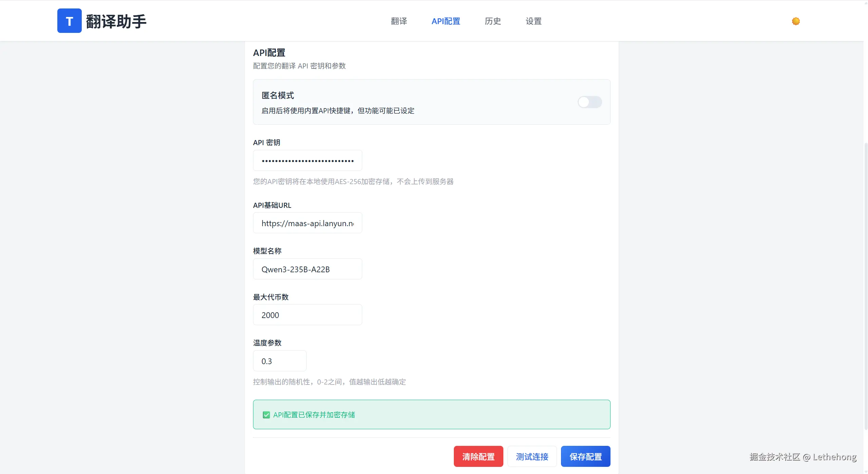Click the green checkmark in success banner

(x=266, y=415)
